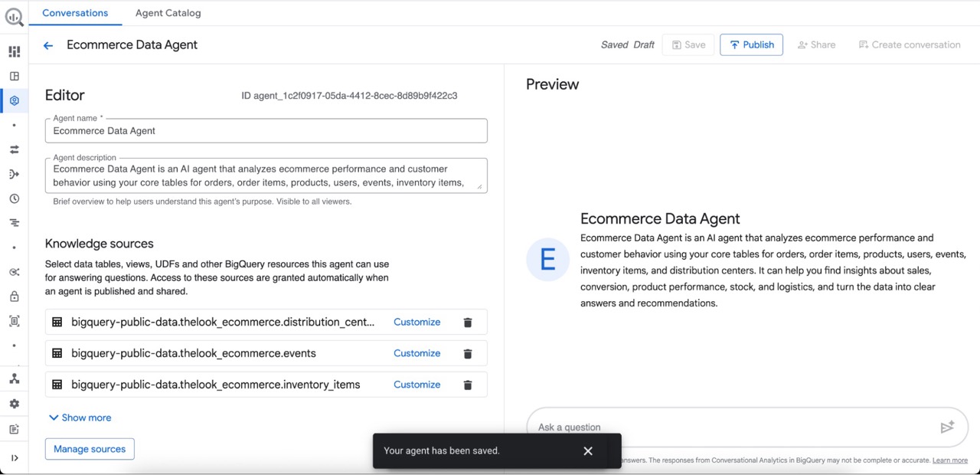The image size is (980, 475).
Task: Expand 'Show more' knowledge sources
Action: (80, 418)
